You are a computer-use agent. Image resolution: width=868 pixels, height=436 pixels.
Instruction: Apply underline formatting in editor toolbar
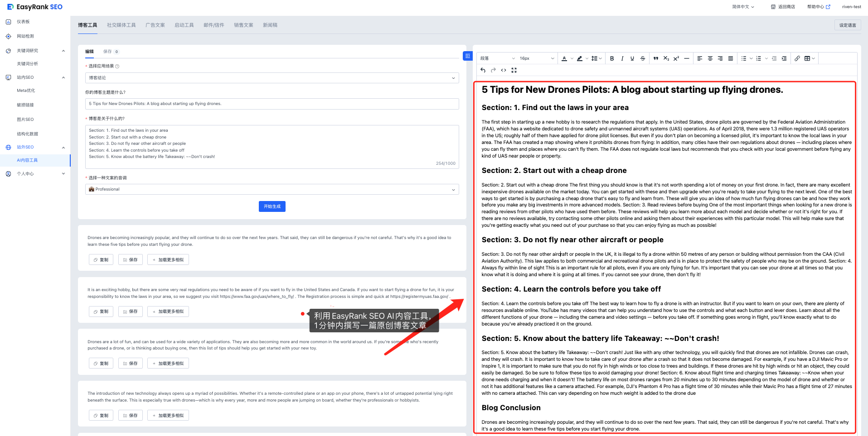click(632, 58)
